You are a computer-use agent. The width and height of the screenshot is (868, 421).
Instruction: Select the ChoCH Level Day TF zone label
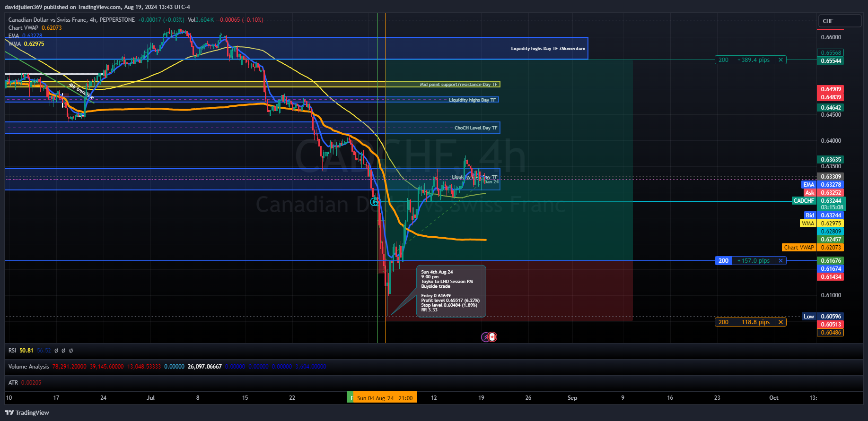pos(476,128)
